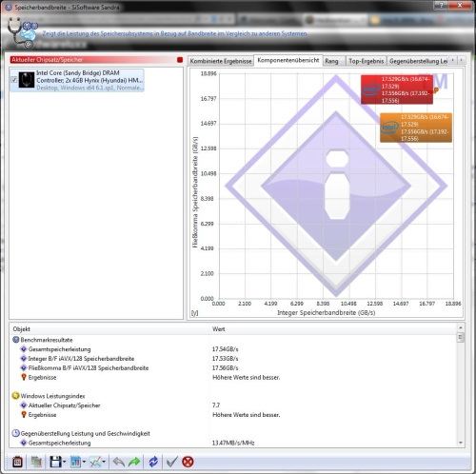This screenshot has width=476, height=474.
Task: Click the diamond icon beside Fließkomma B/F iAVX/128
Action: coord(24,368)
